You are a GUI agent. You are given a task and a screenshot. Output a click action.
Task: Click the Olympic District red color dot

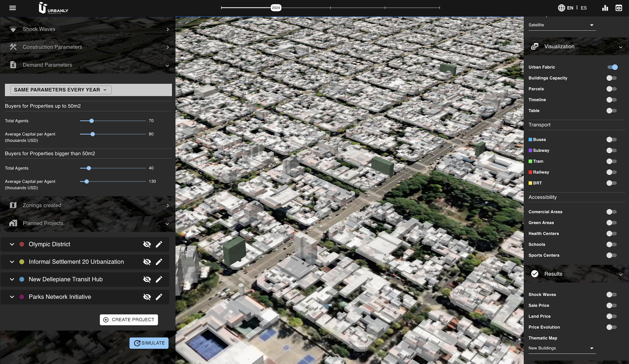coord(22,244)
